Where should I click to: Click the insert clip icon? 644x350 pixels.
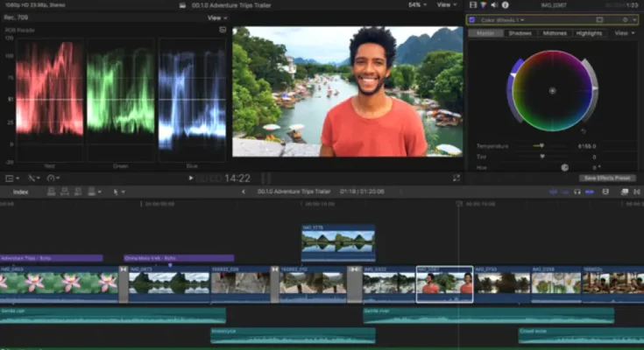65,192
